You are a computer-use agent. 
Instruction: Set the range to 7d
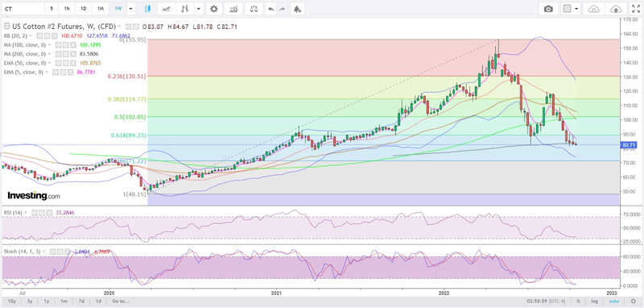tap(81, 302)
